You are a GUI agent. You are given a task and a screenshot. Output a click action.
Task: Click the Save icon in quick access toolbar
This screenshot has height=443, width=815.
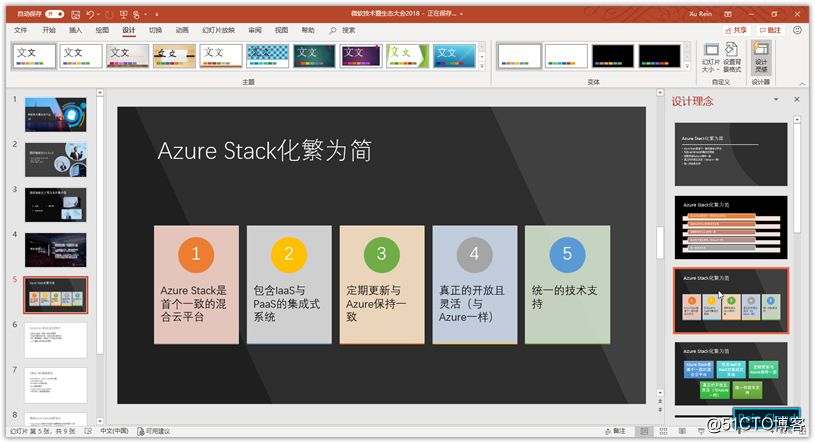tap(76, 15)
